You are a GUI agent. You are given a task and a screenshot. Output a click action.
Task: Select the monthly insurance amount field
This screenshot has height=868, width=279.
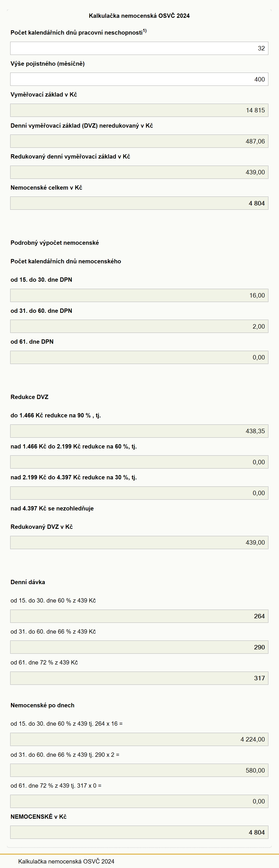tap(139, 79)
